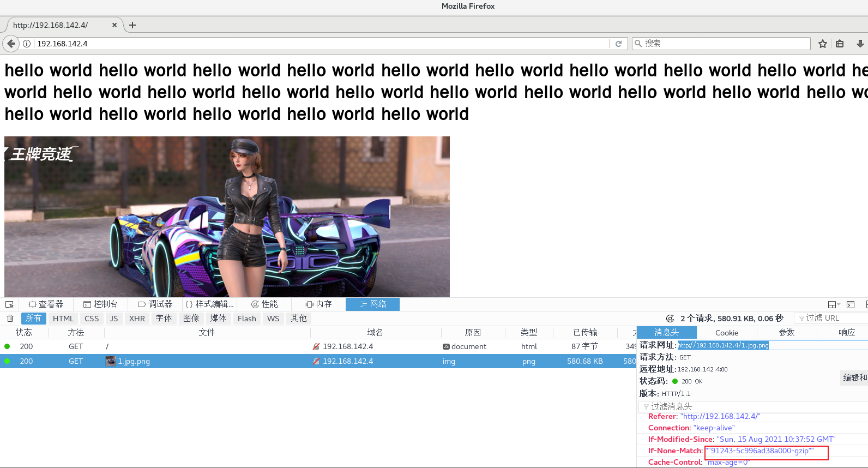This screenshot has width=868, height=468.
Task: Open downloads with the arrow icon
Action: pos(860,44)
